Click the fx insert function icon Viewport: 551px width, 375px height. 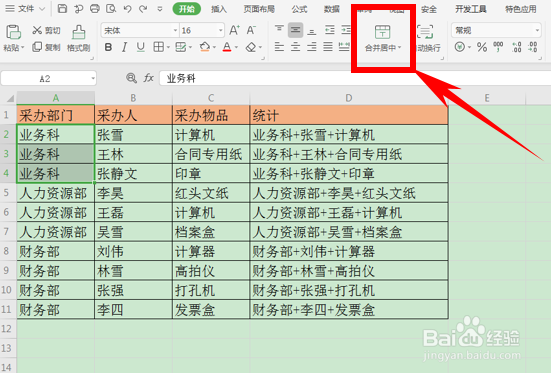pos(149,78)
